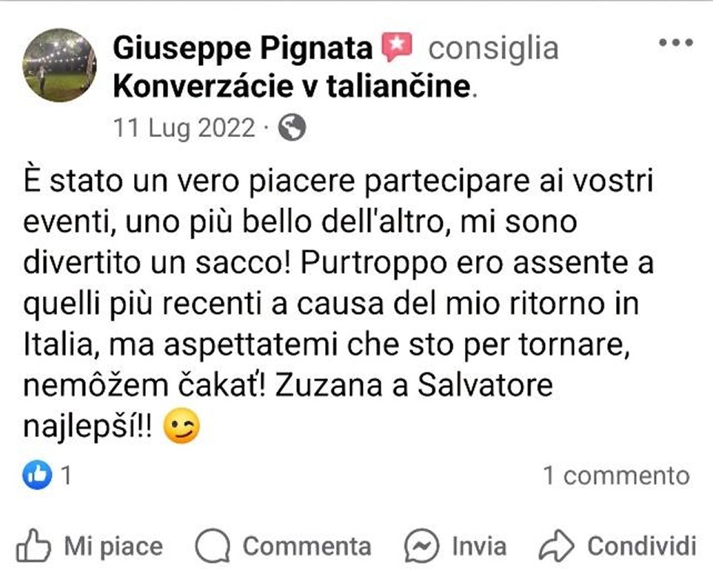Click the red star recommendation badge
Screen dimensions: 713x588
(397, 47)
